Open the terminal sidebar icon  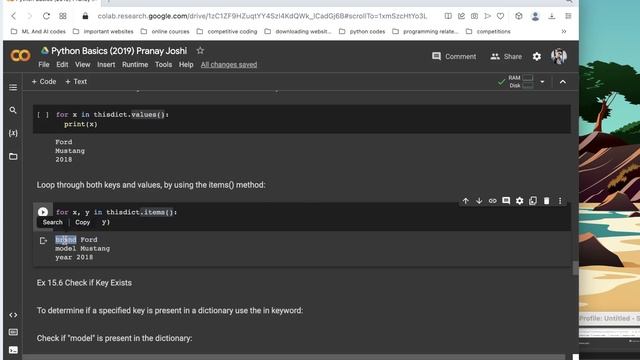click(13, 350)
